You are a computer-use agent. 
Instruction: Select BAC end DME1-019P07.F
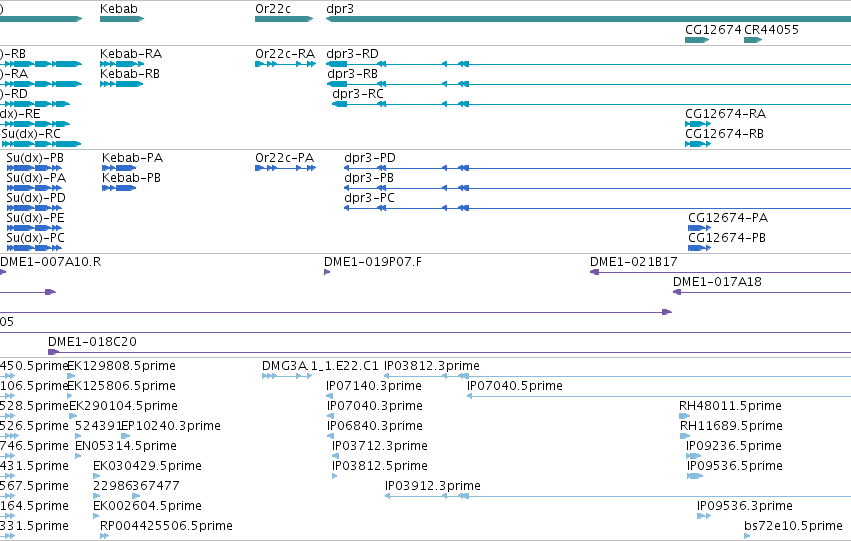coord(327,272)
